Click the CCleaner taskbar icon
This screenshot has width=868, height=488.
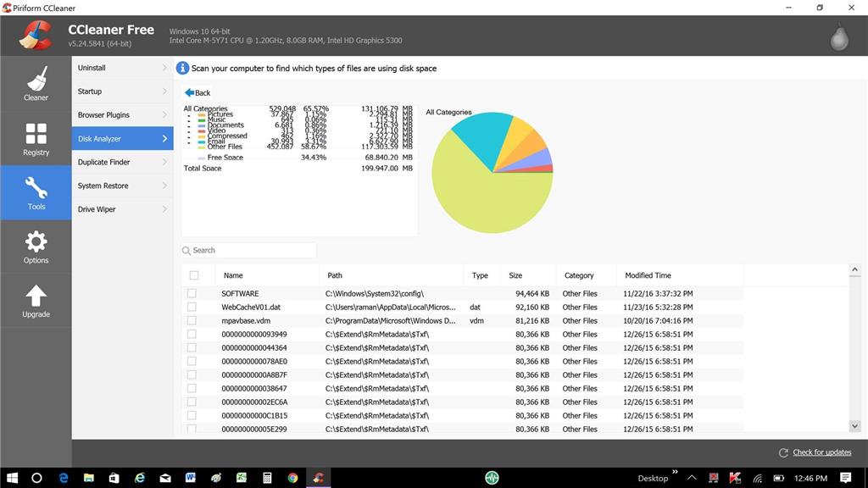[319, 478]
